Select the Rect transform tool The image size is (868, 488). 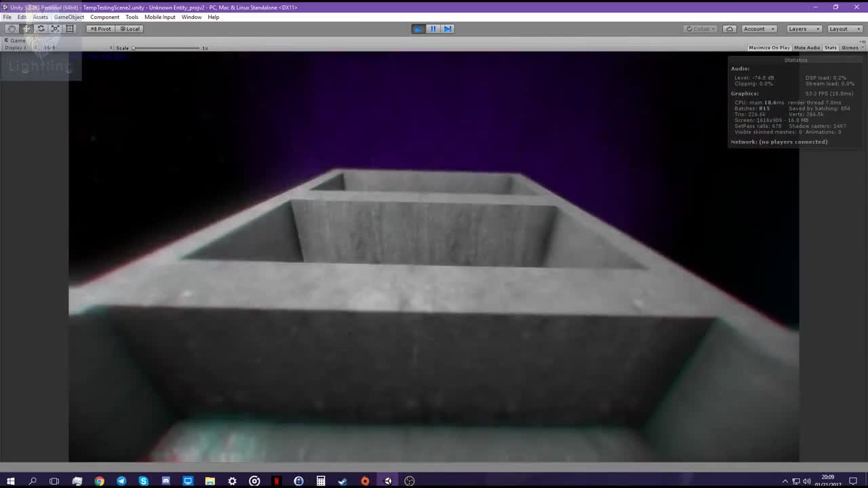(x=69, y=28)
